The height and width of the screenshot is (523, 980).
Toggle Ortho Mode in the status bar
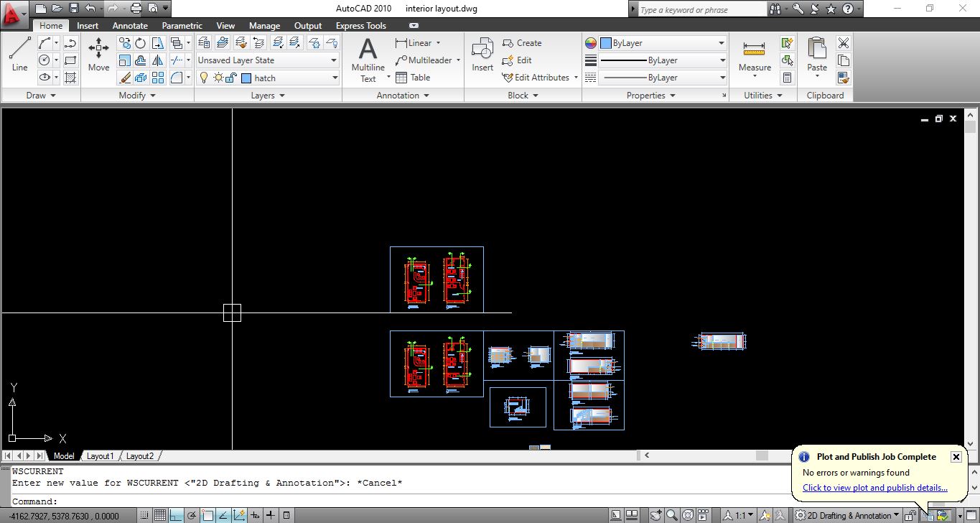174,515
